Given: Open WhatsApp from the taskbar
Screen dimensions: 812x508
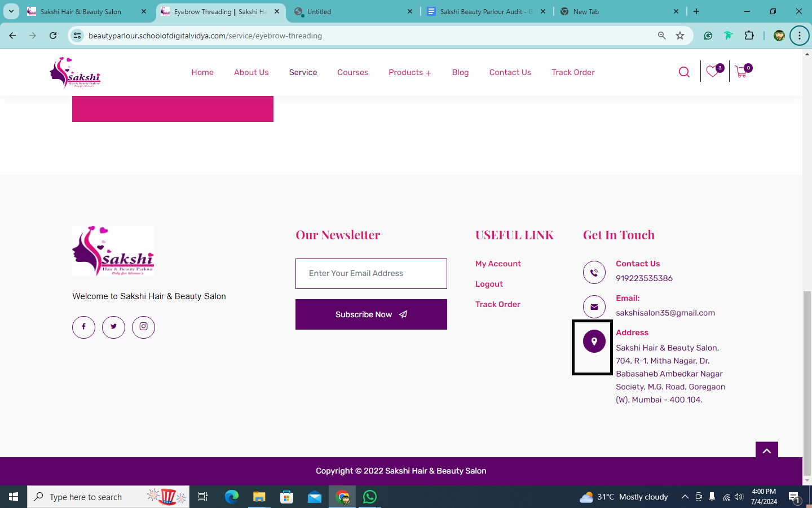Looking at the screenshot, I should 370,497.
